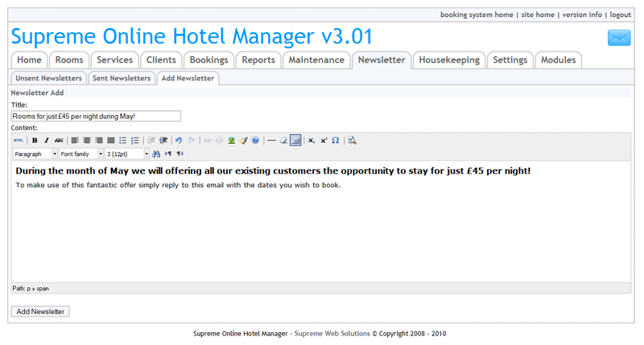The height and width of the screenshot is (345, 644).
Task: Show Sent Newsletters sub-tab
Action: pos(122,78)
